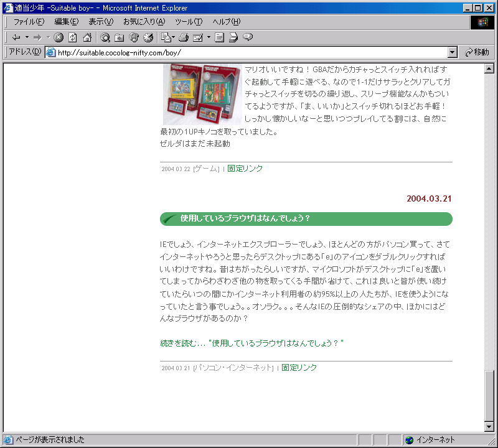The height and width of the screenshot is (448, 498).
Task: Click the Mail toolbar icon
Action: [166, 37]
